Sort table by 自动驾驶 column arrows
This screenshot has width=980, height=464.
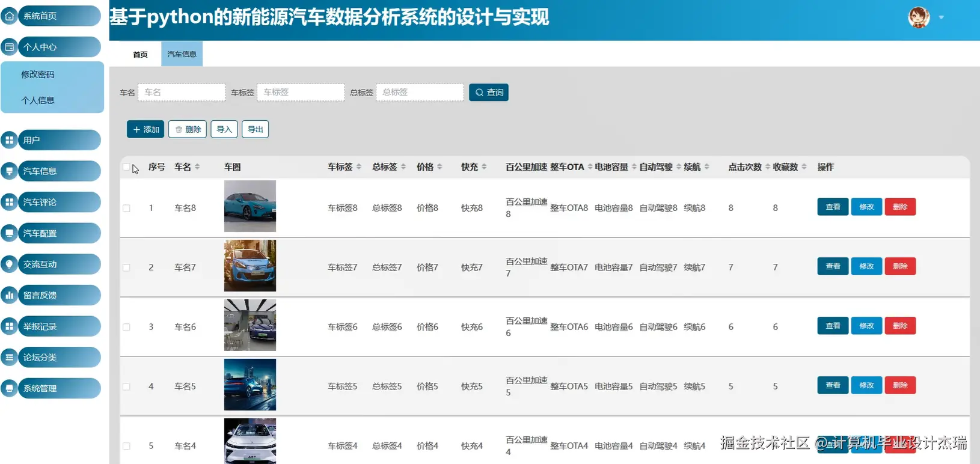click(x=679, y=166)
